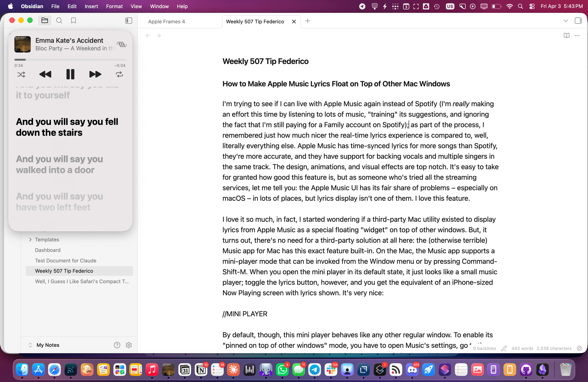588x382 pixels.
Task: Open the File menu
Action: pos(55,6)
